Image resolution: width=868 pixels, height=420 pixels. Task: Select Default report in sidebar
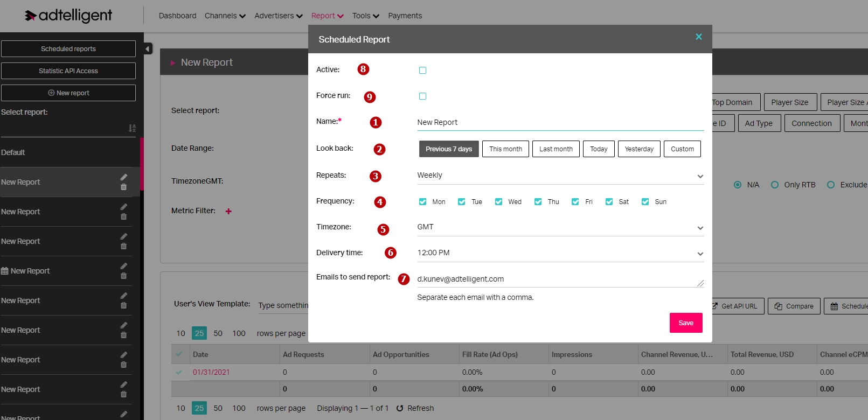(70, 152)
